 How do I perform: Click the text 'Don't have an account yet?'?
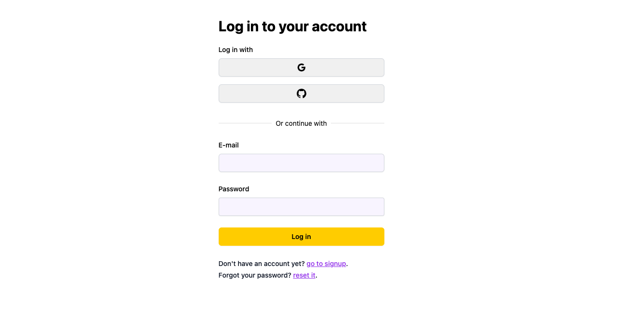pos(262,264)
